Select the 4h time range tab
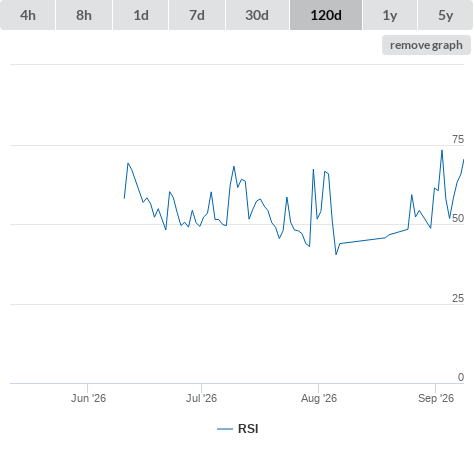 pyautogui.click(x=28, y=15)
